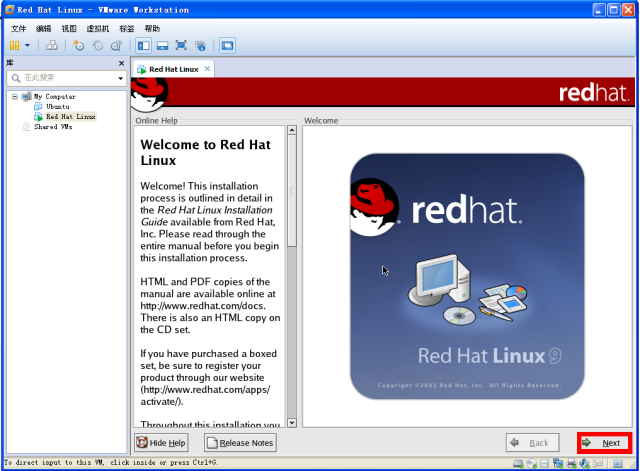Image resolution: width=640 pixels, height=471 pixels.
Task: Click the floppy drive status icon
Action: click(x=544, y=464)
